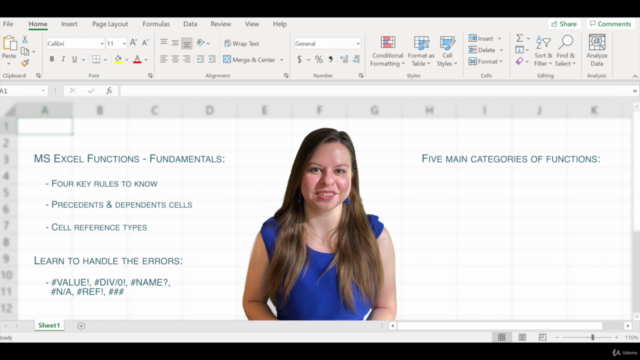Click Decrease Decimal icon
The image size is (640, 360).
356,60
